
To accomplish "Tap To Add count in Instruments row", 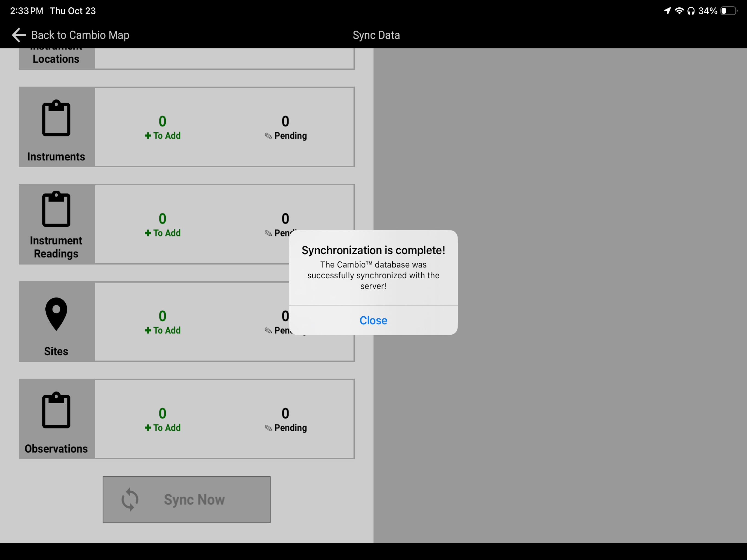I will click(x=162, y=121).
